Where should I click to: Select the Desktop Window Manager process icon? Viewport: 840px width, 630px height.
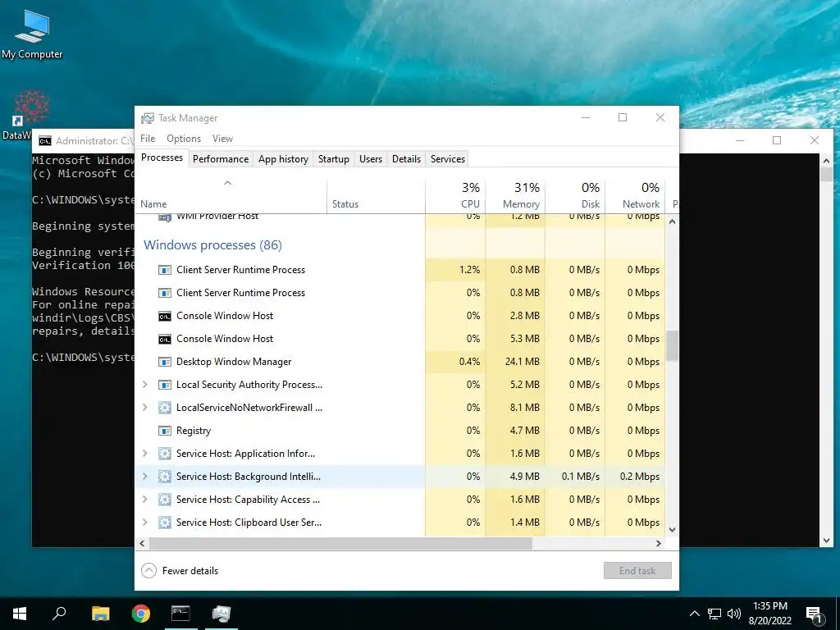[x=164, y=362]
